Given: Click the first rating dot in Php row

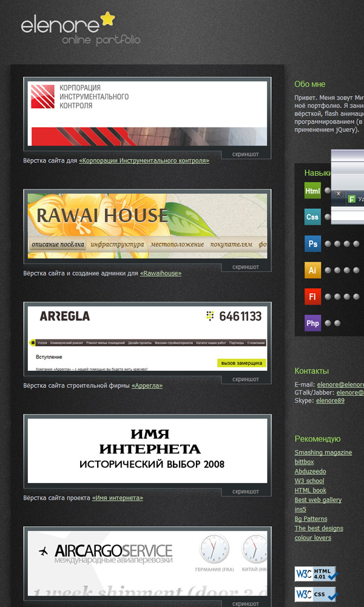Looking at the screenshot, I should tap(328, 324).
